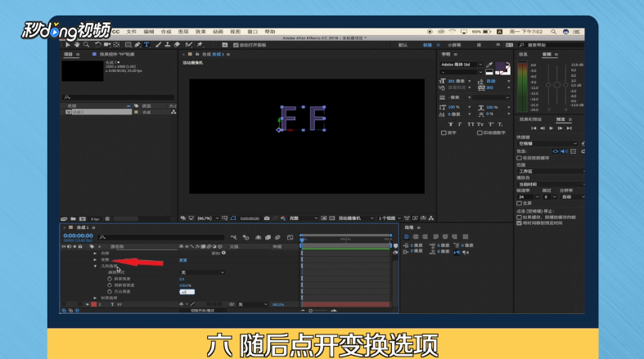This screenshot has width=644, height=359.
Task: Click the Superscript text style icon
Action: click(x=491, y=124)
